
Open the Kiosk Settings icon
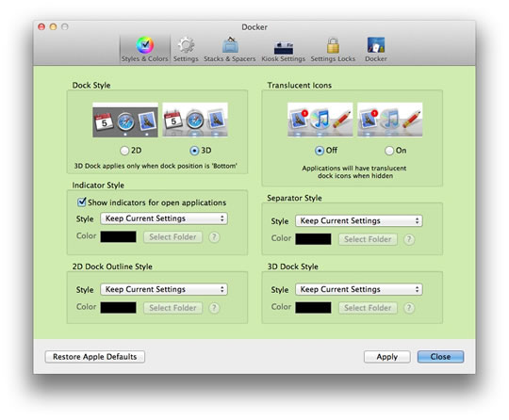[284, 47]
